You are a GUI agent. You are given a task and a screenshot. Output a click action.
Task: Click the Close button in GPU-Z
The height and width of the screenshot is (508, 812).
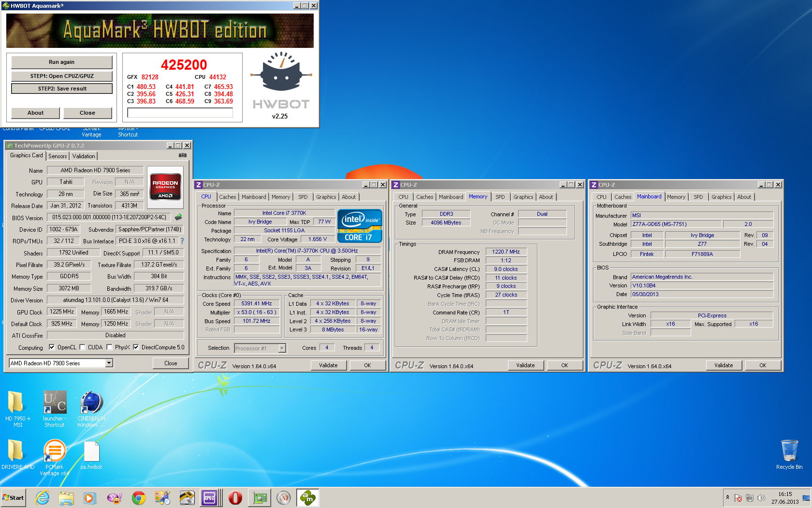[x=171, y=363]
